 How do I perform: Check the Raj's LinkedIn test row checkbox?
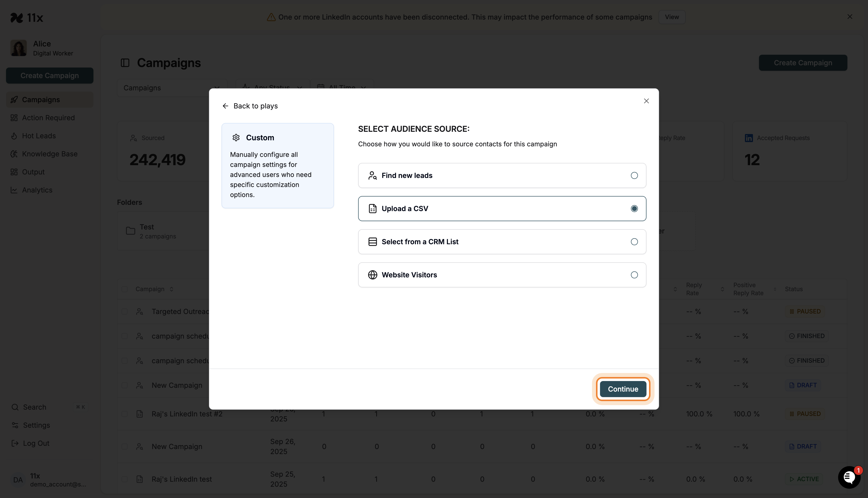coord(125,479)
